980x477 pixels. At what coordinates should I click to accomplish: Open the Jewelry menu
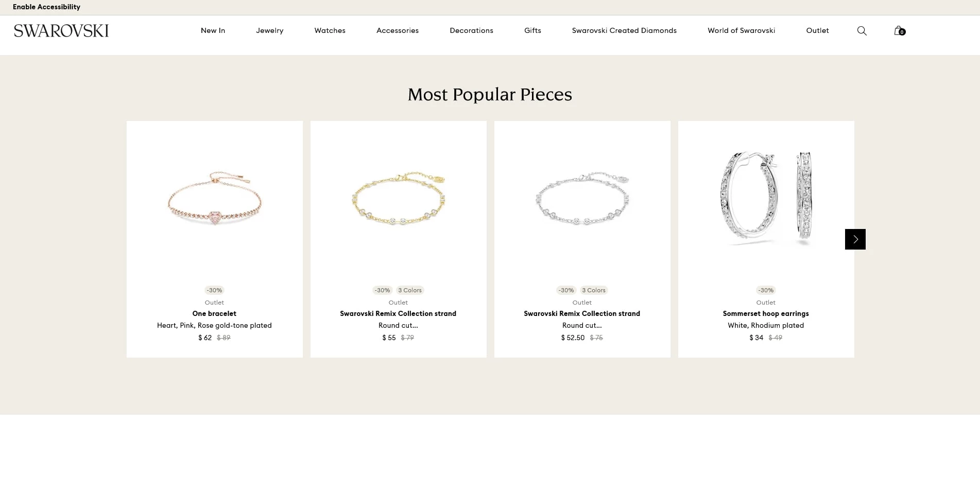[269, 30]
